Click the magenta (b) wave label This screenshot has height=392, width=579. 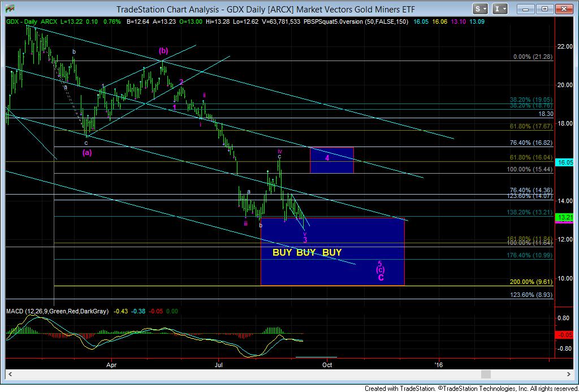[x=163, y=50]
